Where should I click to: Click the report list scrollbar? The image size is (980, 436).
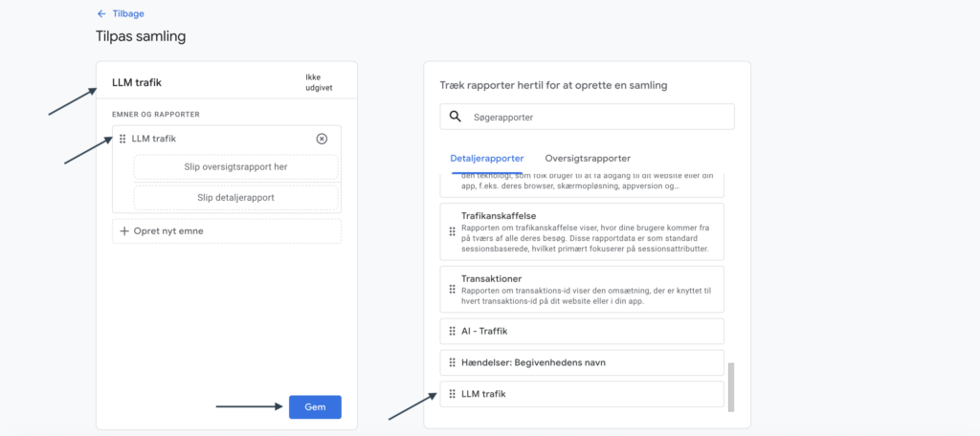coord(730,386)
